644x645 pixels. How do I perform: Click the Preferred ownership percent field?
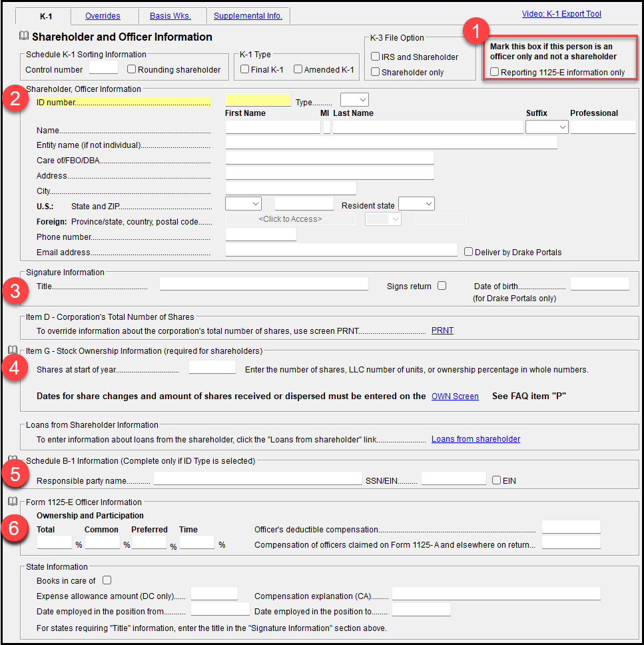click(x=149, y=542)
